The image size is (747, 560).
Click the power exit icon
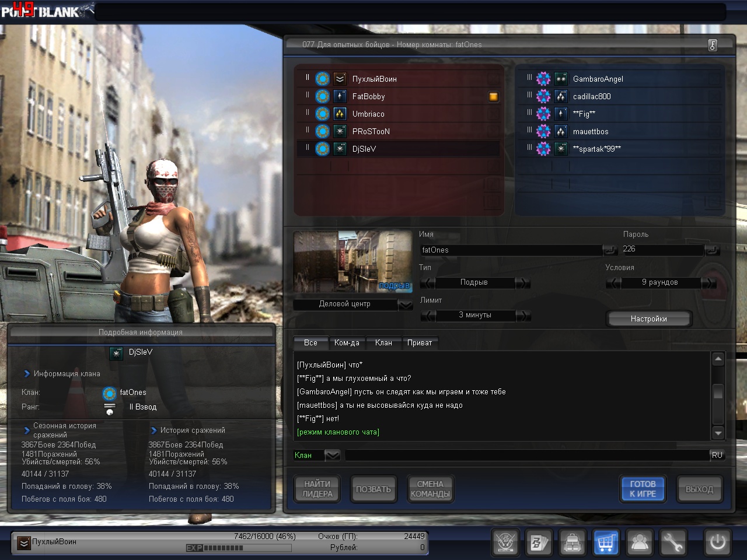[x=717, y=542]
